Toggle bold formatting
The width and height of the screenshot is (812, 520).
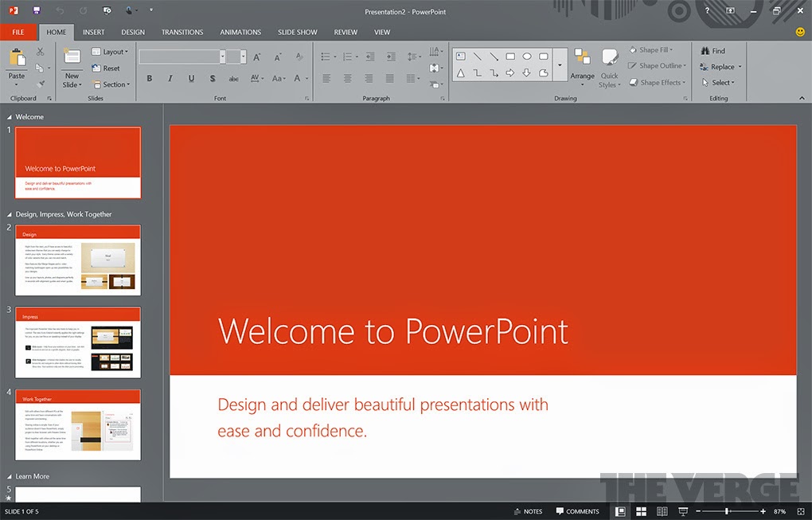149,78
